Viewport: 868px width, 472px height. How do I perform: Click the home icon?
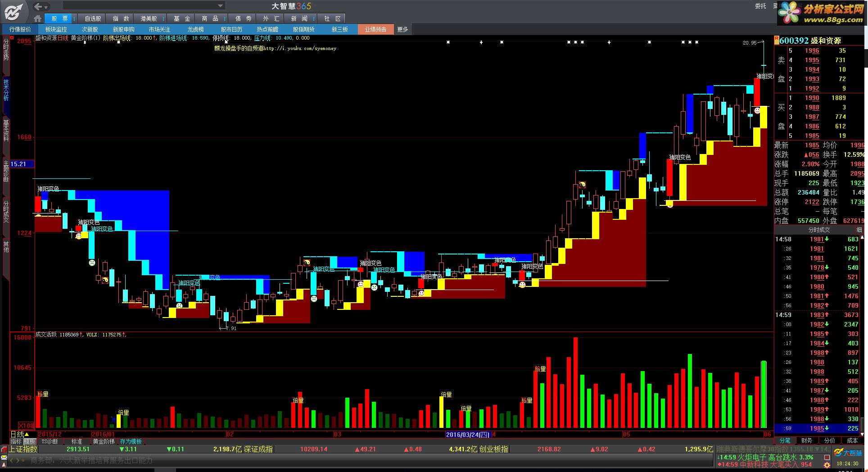[38, 18]
